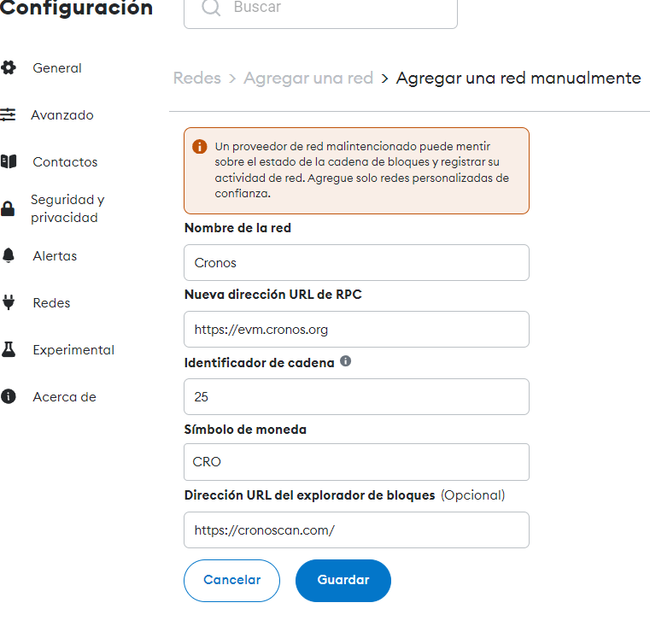The width and height of the screenshot is (650, 620).
Task: Click the Acerca de info icon
Action: 9,397
